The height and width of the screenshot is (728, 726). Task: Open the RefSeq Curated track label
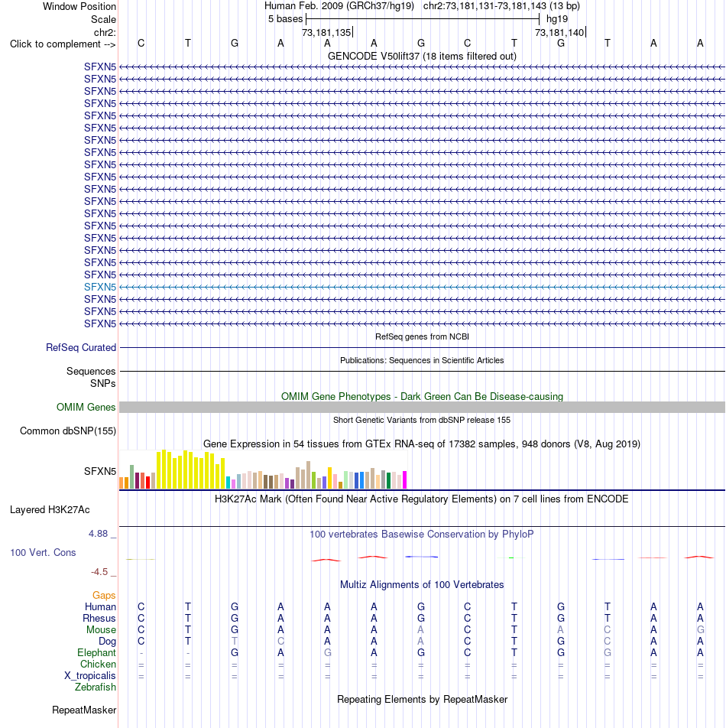(81, 348)
